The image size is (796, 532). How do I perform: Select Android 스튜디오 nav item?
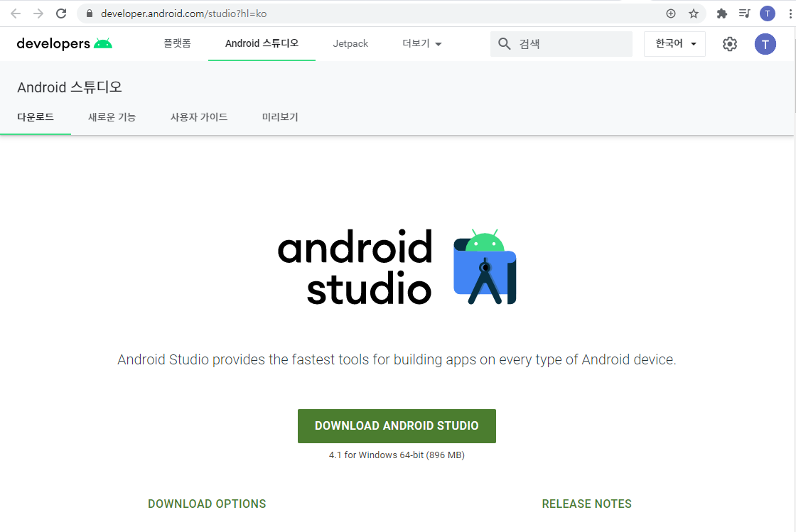pos(262,43)
